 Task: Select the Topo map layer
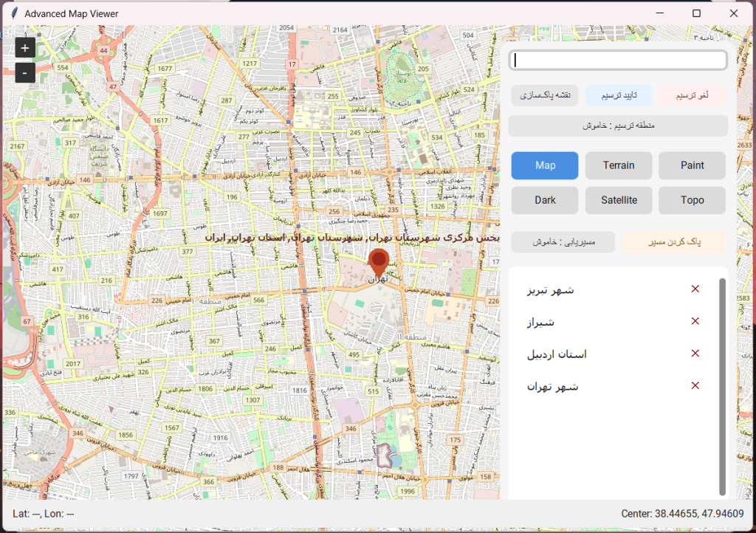[692, 200]
